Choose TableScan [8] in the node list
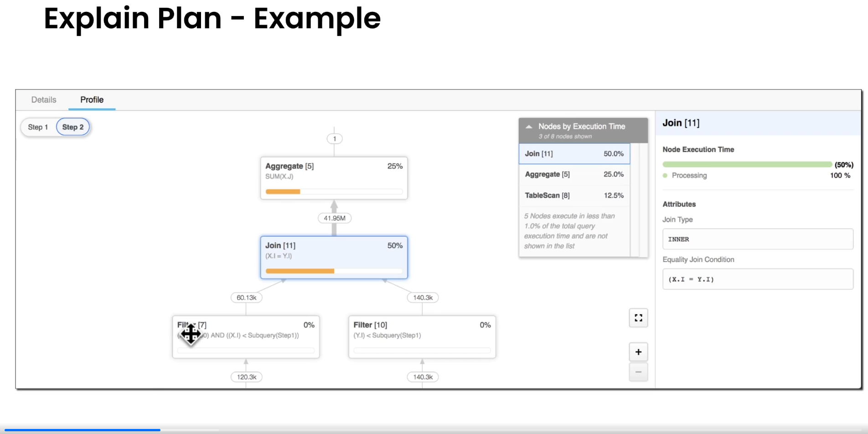Image resolution: width=868 pixels, height=434 pixels. pyautogui.click(x=574, y=195)
